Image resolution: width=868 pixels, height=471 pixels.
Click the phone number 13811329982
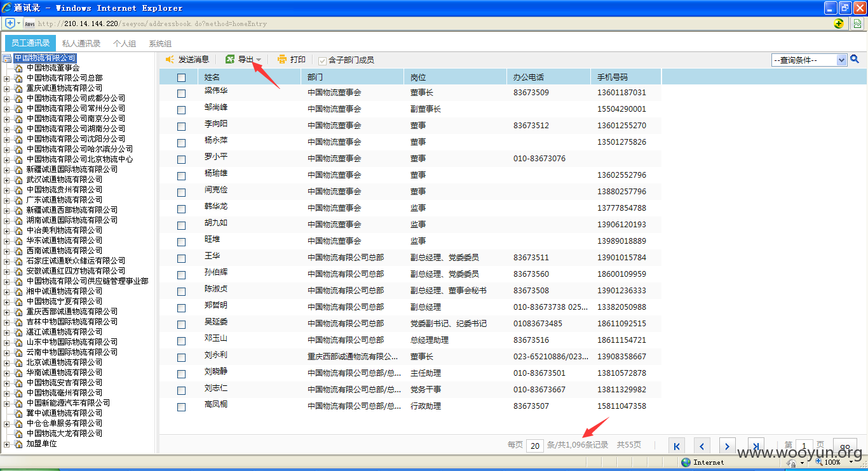pos(621,389)
